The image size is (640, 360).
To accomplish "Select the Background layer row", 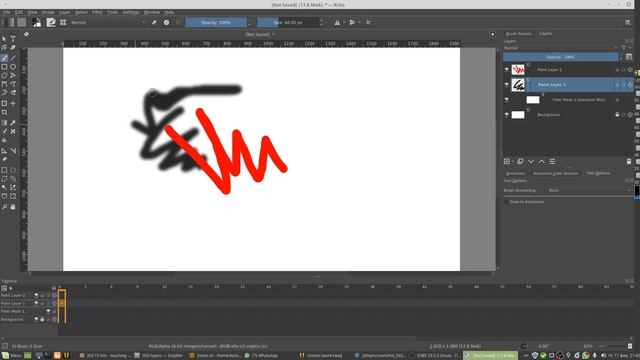I will 568,115.
